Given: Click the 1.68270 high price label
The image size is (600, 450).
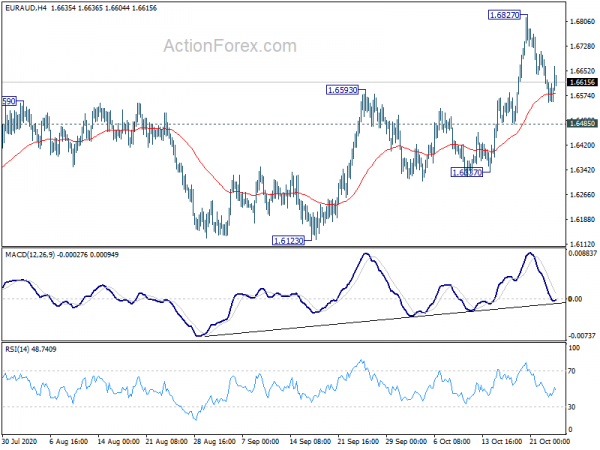Looking at the screenshot, I should (504, 15).
